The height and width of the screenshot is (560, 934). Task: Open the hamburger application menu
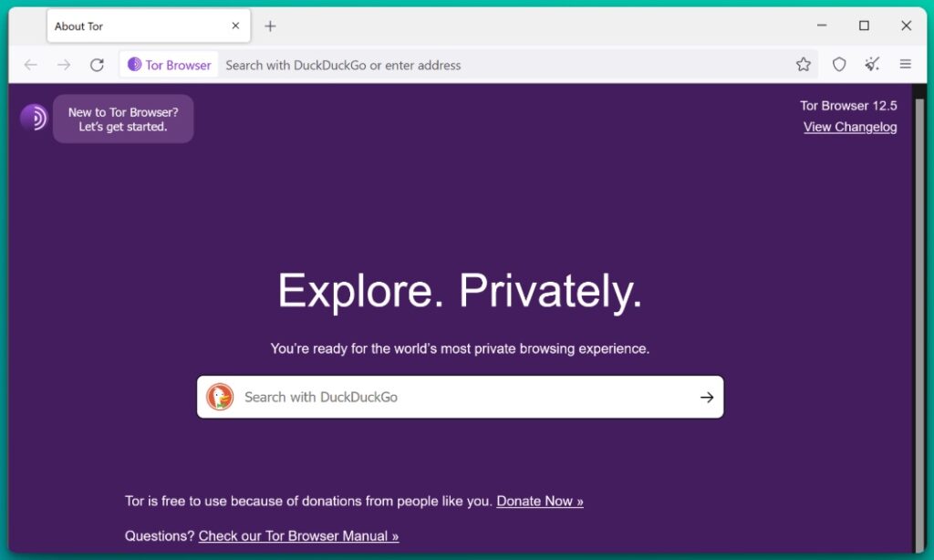[x=906, y=65]
